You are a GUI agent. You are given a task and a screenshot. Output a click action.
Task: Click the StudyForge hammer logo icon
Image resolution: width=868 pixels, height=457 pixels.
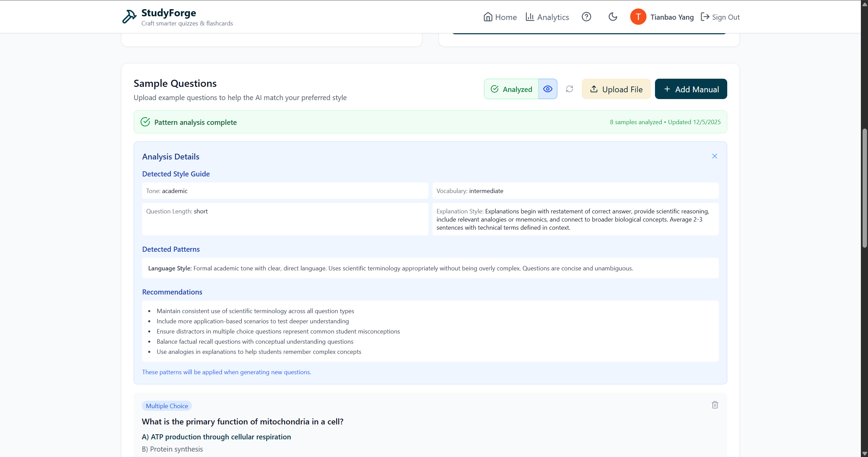click(x=129, y=17)
